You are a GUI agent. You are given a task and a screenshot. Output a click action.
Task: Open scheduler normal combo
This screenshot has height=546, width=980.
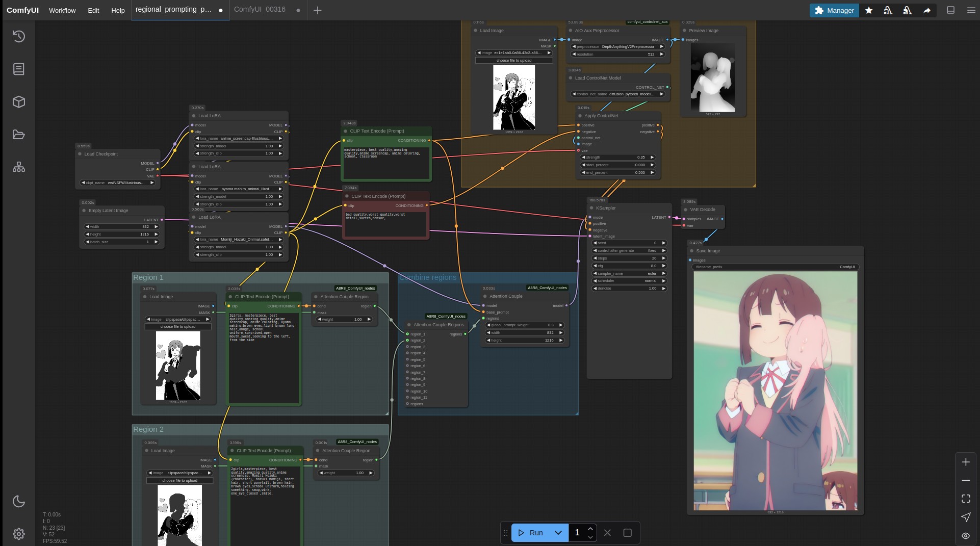629,281
